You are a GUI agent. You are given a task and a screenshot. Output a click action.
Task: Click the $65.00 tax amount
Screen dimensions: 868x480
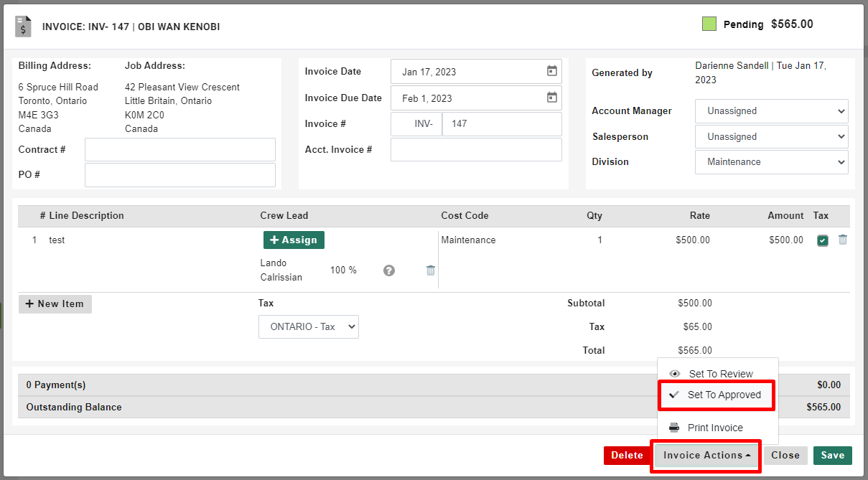tap(698, 326)
